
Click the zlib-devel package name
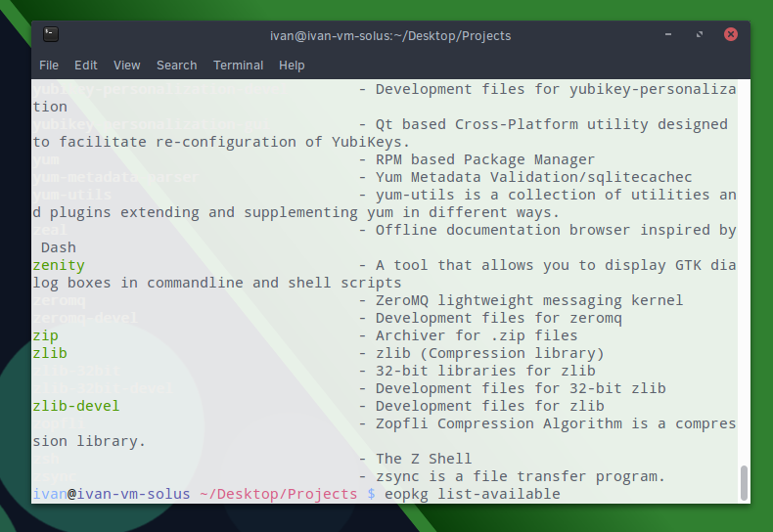pos(76,406)
